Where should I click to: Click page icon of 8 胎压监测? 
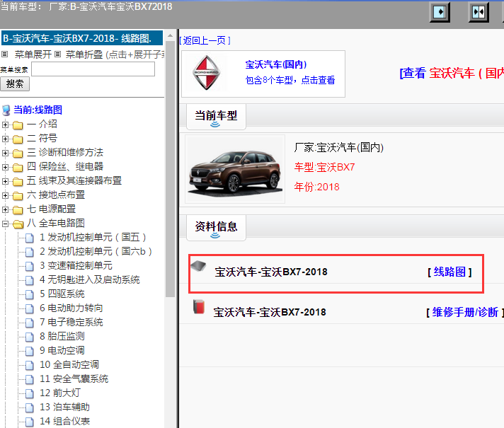(x=30, y=337)
